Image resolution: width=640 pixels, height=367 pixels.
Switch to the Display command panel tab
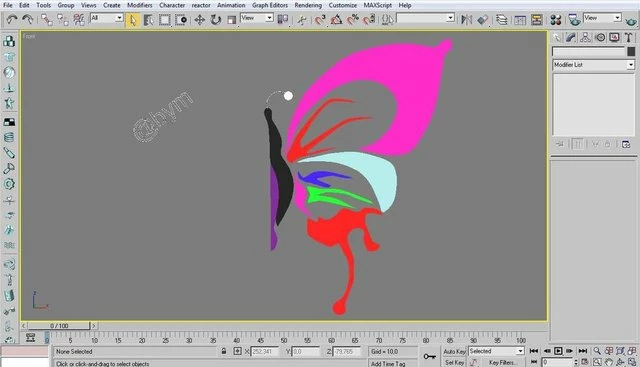point(614,38)
